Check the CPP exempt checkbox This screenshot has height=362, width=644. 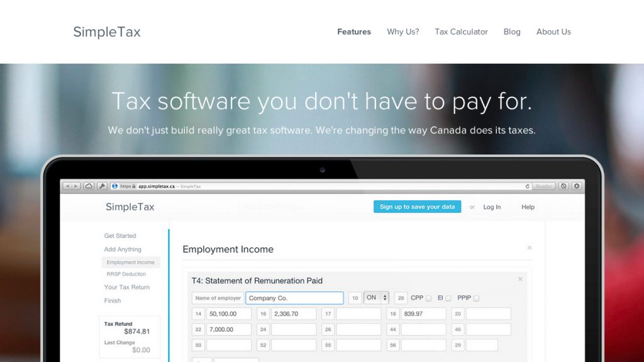(428, 298)
